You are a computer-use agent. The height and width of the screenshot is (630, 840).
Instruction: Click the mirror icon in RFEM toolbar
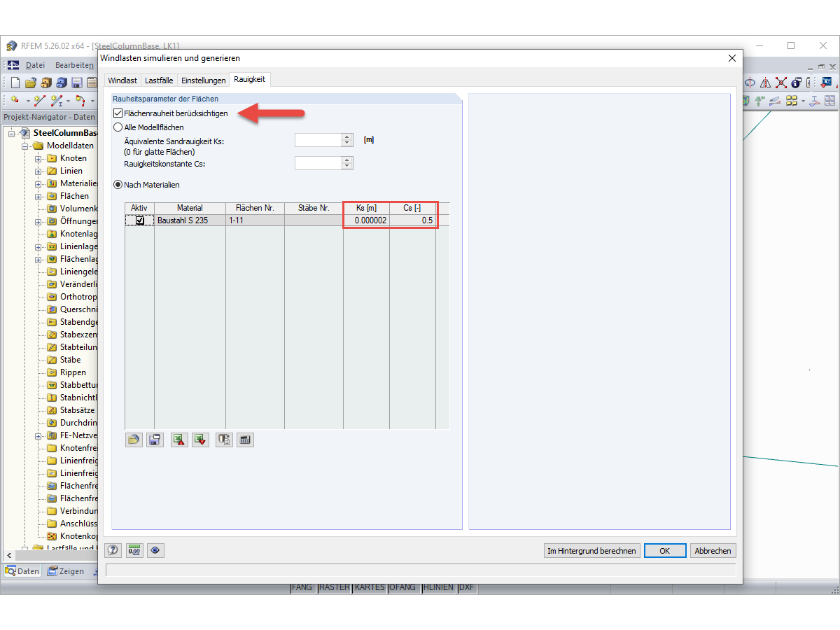(x=766, y=83)
